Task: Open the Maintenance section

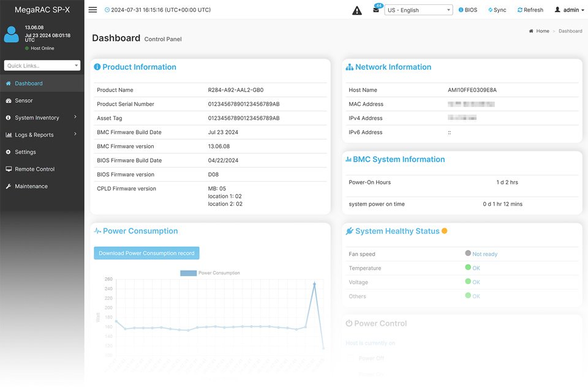Action: (31, 186)
